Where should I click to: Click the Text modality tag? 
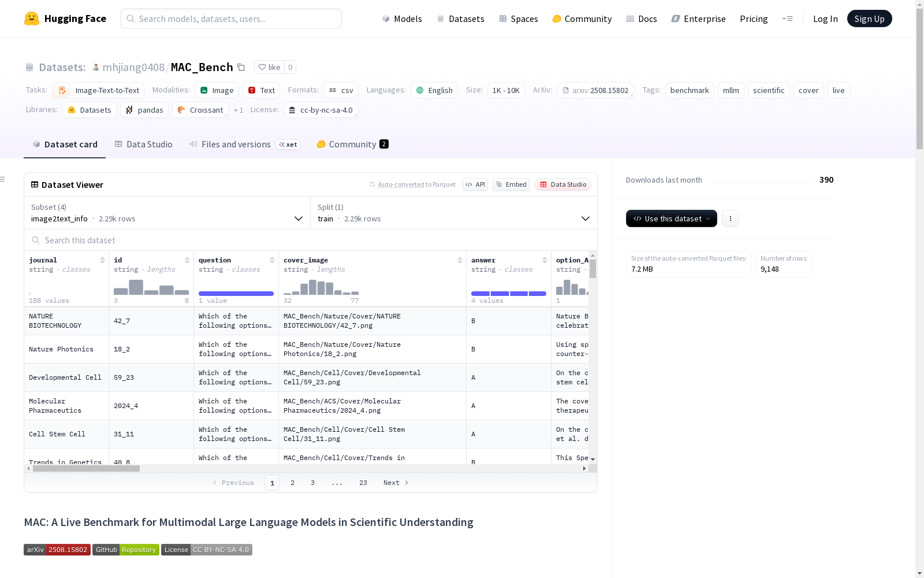(x=261, y=90)
